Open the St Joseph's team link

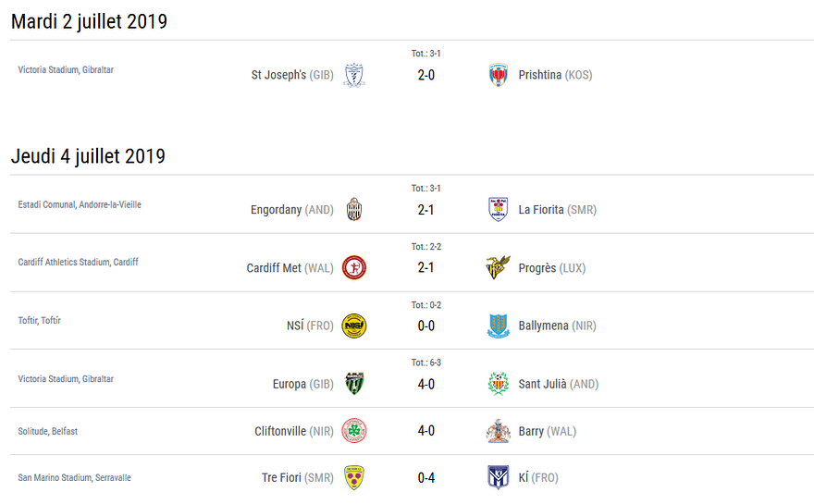(278, 75)
